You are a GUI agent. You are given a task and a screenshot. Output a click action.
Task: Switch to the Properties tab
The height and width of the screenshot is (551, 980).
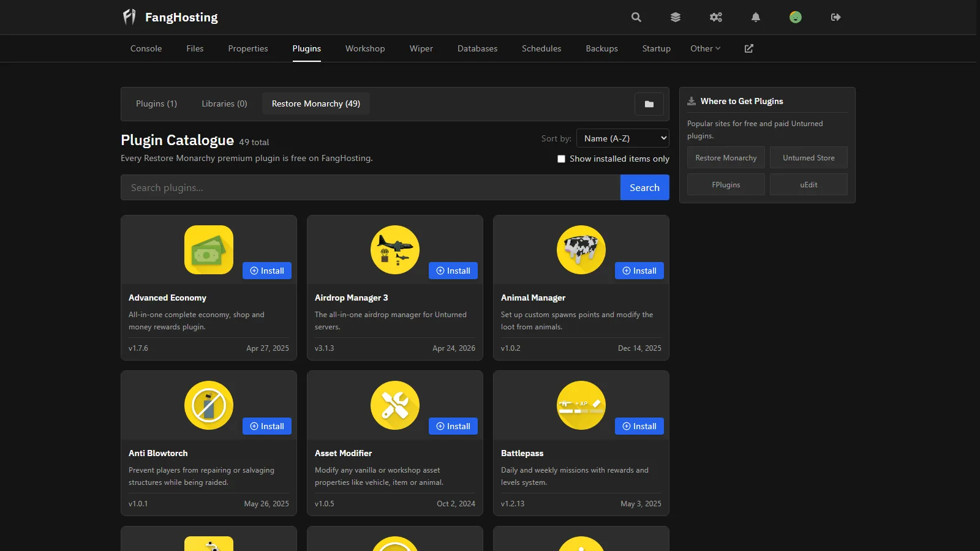click(x=248, y=48)
